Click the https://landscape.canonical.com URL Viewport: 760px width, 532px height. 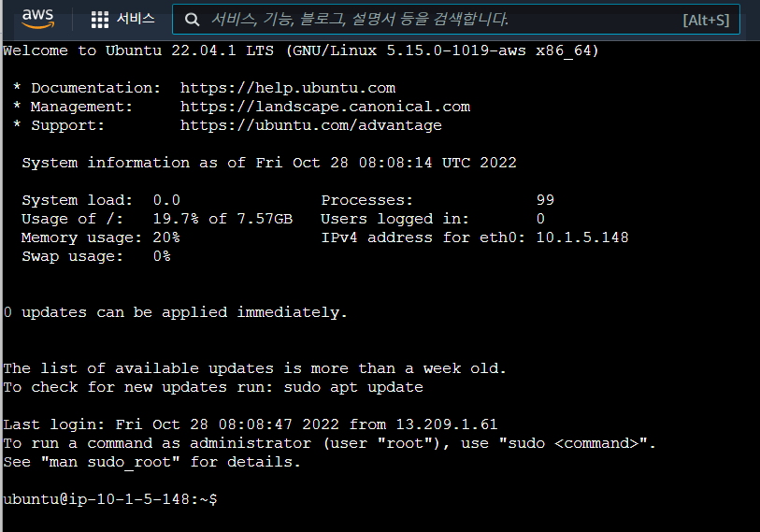[325, 107]
